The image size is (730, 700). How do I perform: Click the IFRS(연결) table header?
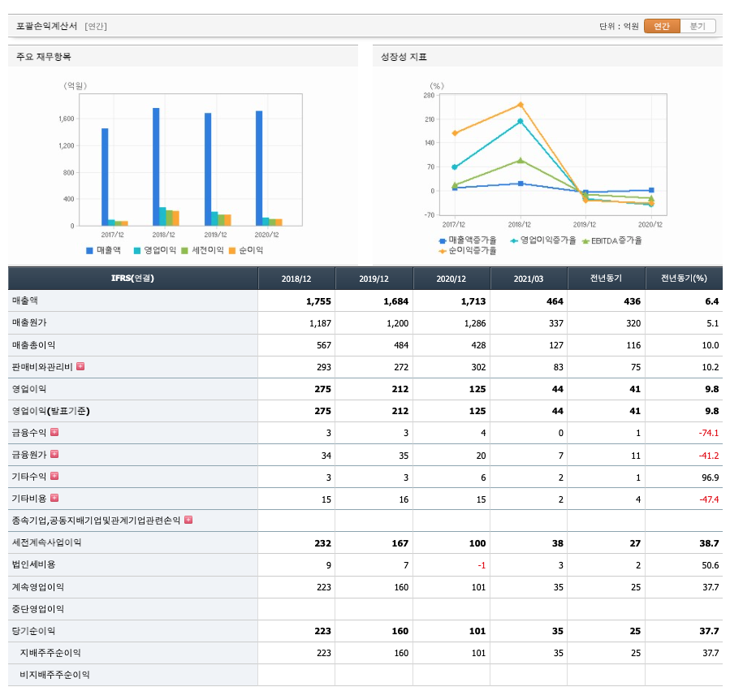(x=132, y=279)
